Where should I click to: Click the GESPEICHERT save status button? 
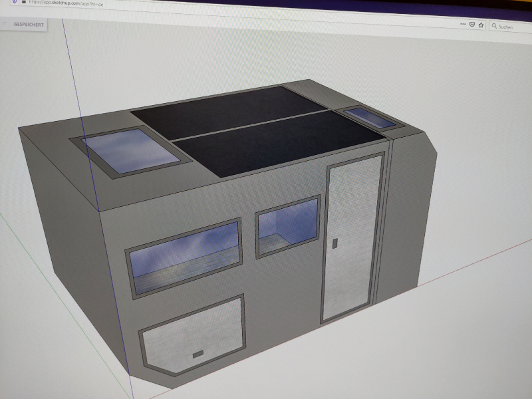(29, 25)
